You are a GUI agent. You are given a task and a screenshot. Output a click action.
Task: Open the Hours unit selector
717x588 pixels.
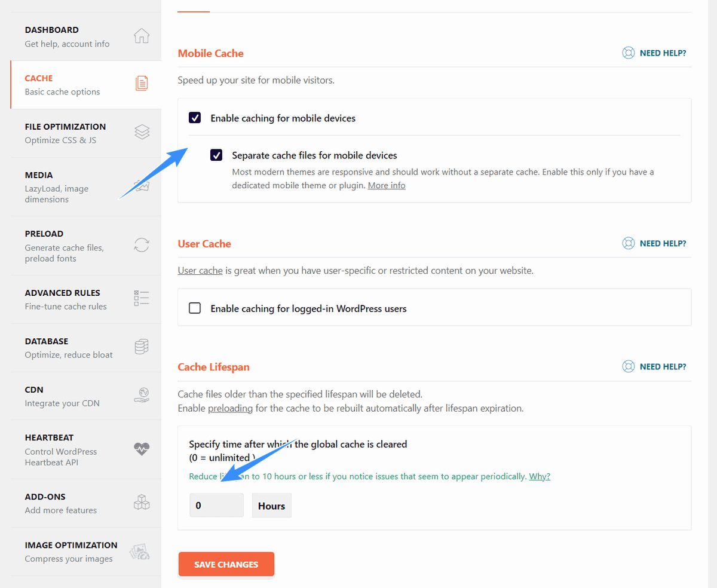(x=272, y=506)
